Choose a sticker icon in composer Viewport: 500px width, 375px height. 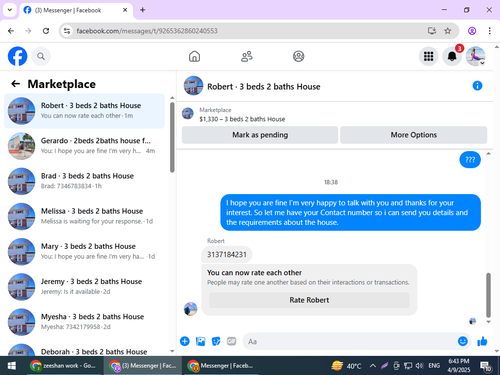[216, 341]
